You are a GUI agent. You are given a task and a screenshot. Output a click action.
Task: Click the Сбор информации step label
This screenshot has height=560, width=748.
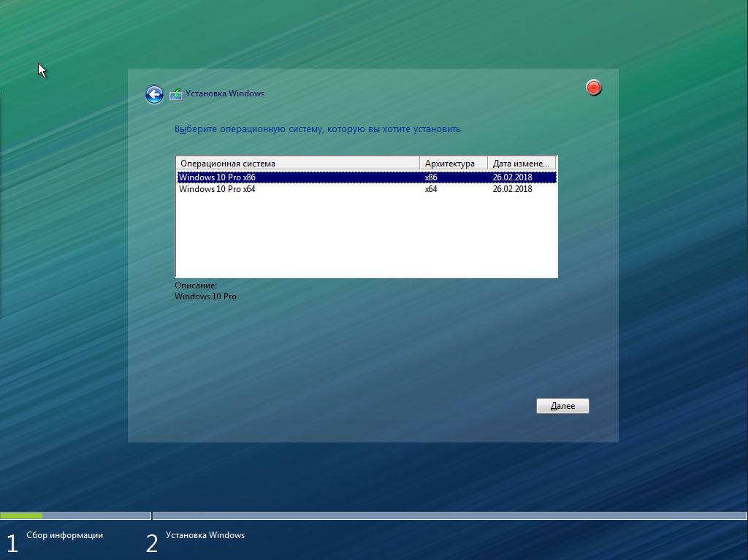tap(64, 535)
